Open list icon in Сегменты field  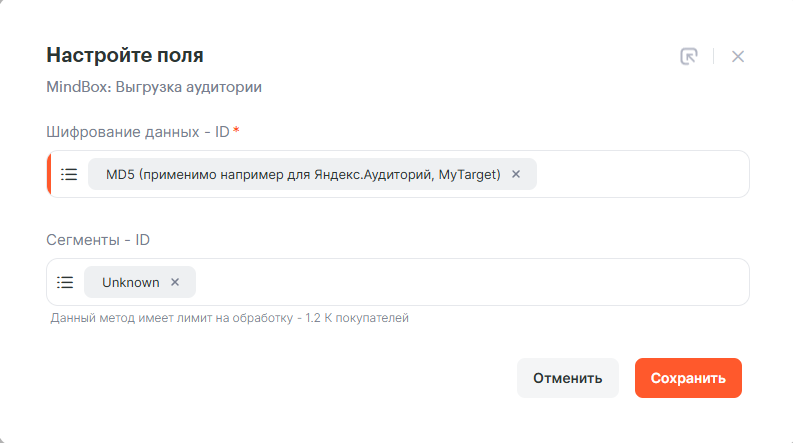pyautogui.click(x=65, y=282)
